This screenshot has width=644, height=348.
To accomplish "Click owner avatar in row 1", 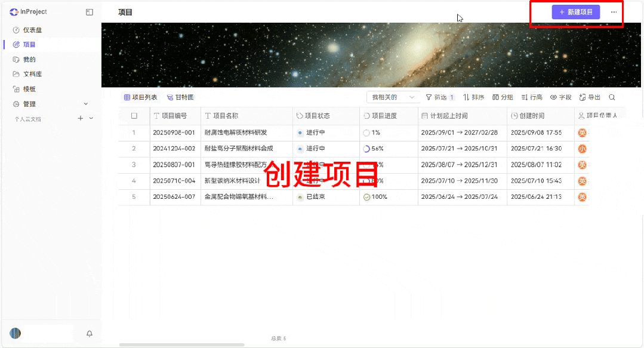I will 582,133.
